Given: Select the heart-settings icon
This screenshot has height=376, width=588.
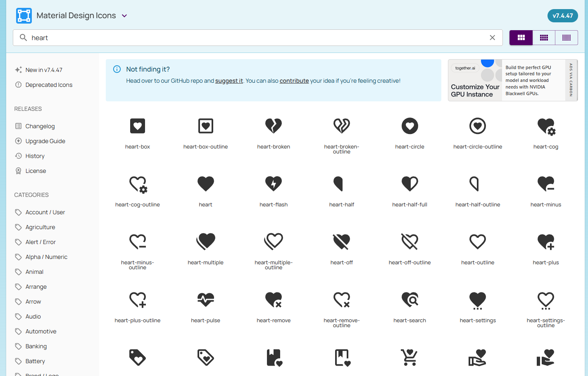Looking at the screenshot, I should (x=478, y=299).
